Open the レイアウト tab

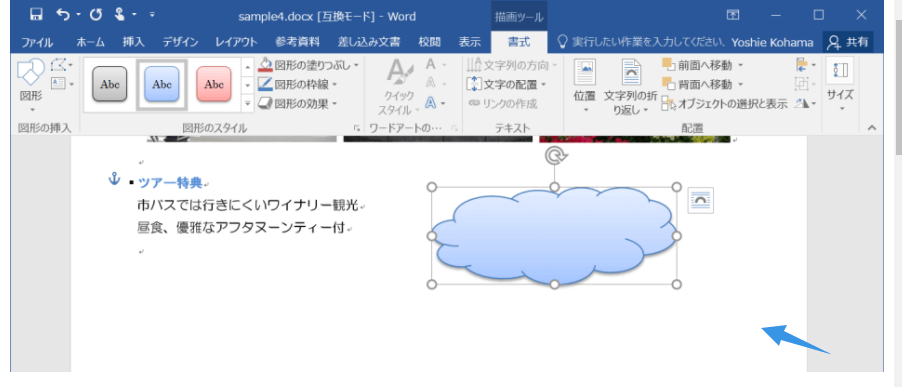(236, 42)
